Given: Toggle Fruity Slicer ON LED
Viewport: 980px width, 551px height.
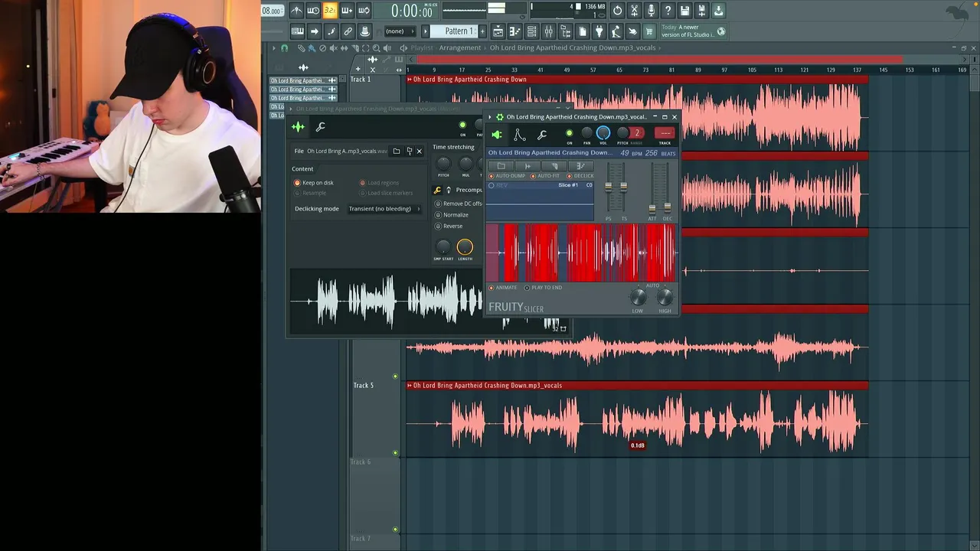Looking at the screenshot, I should [x=569, y=133].
